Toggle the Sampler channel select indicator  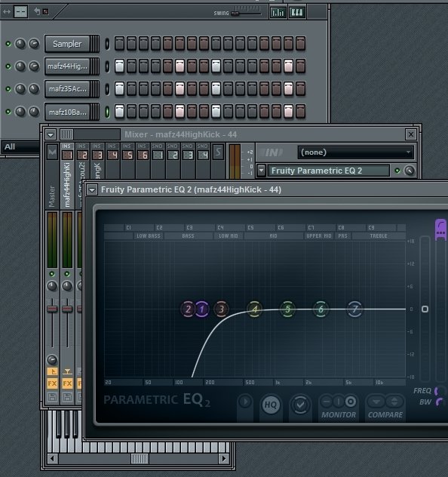[x=107, y=44]
